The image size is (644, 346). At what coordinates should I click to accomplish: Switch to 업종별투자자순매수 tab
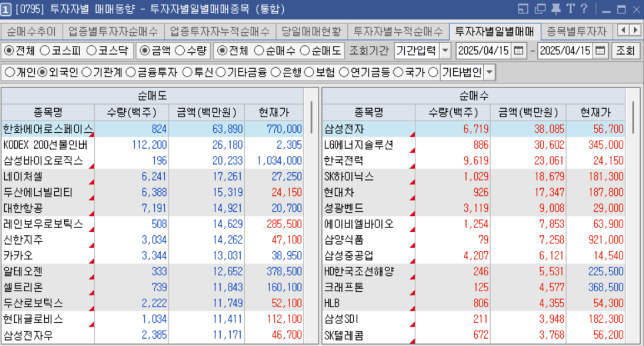(113, 31)
